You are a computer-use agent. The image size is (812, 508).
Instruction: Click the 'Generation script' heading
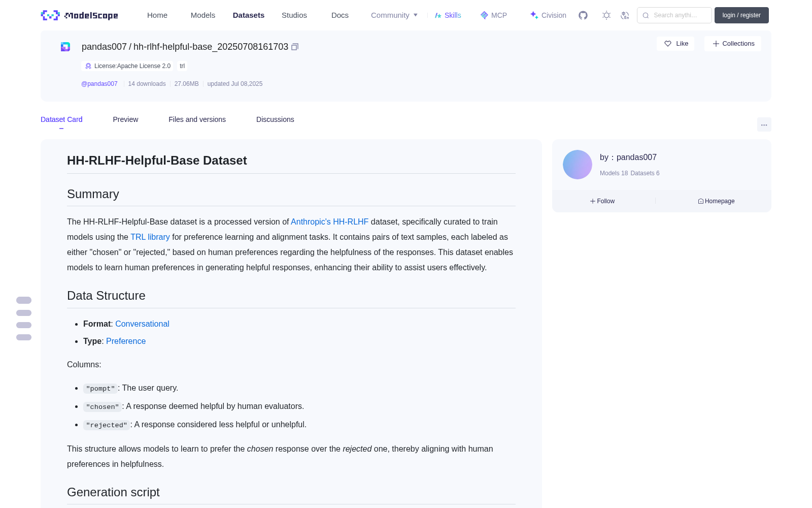point(113,492)
